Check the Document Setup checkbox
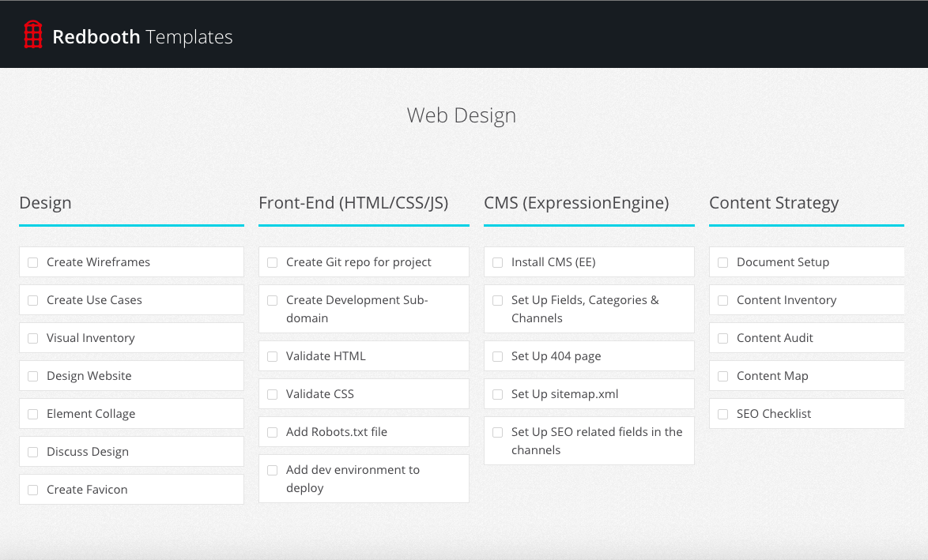This screenshot has width=928, height=560. coord(722,262)
